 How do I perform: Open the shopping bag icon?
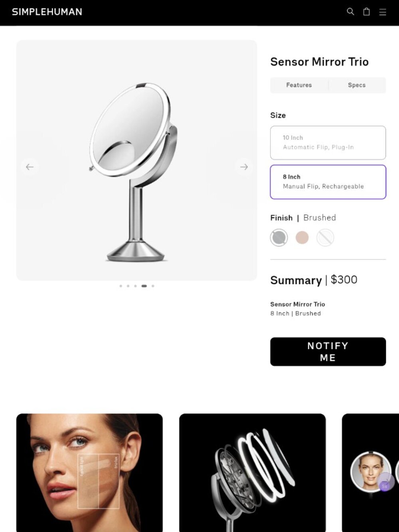366,12
